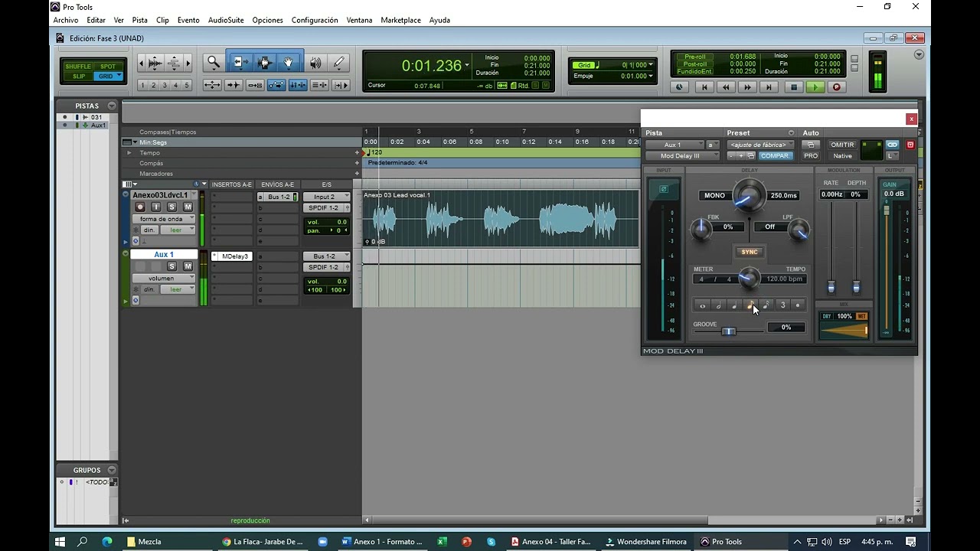This screenshot has height=551, width=980.
Task: Click the Rewind transport button
Action: click(x=726, y=87)
